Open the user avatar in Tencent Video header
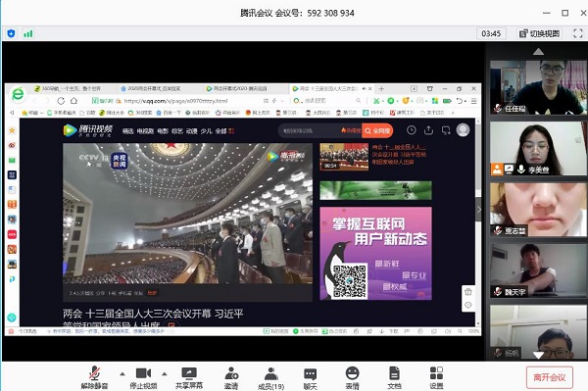The width and height of the screenshot is (588, 391). point(463,130)
